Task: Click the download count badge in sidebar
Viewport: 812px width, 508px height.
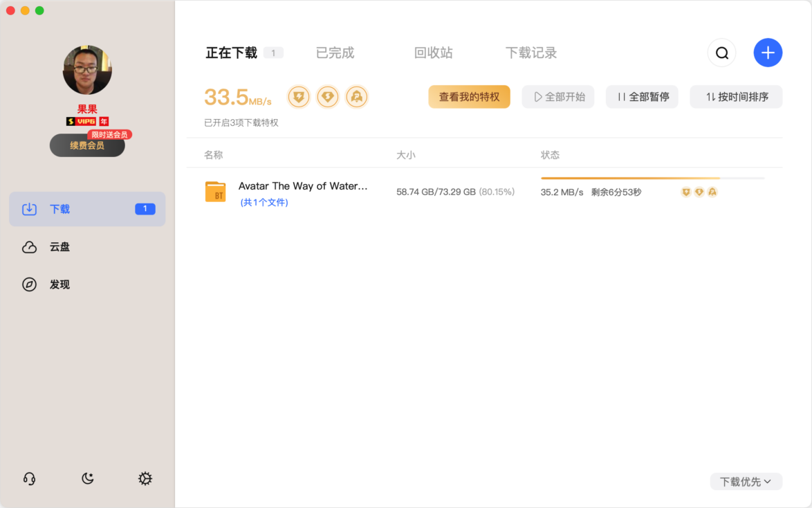Action: point(145,209)
